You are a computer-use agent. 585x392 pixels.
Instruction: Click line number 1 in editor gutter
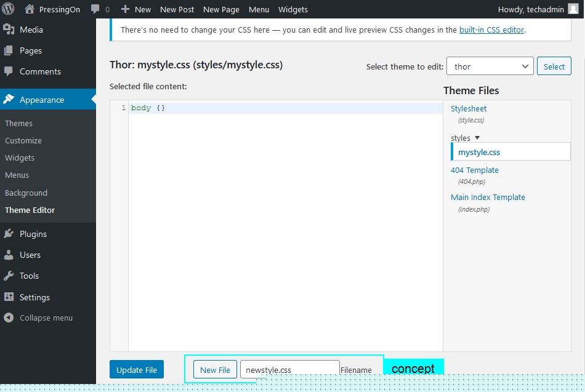[x=123, y=108]
